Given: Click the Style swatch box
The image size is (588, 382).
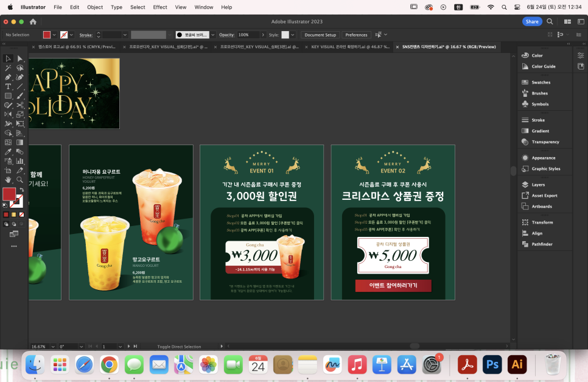Looking at the screenshot, I should pos(285,35).
